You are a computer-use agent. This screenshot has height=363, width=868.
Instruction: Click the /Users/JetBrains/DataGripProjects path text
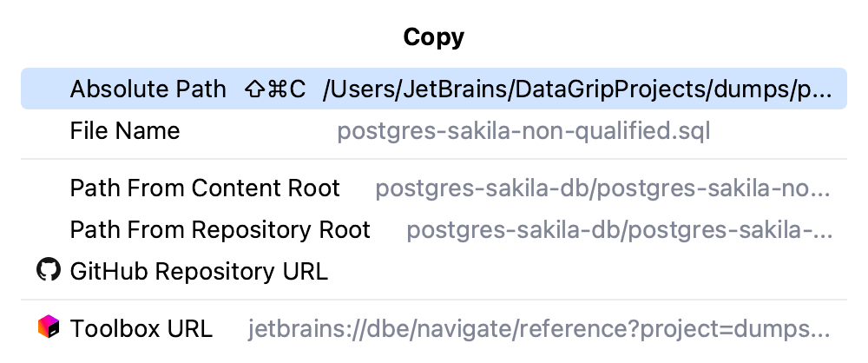[x=577, y=89]
